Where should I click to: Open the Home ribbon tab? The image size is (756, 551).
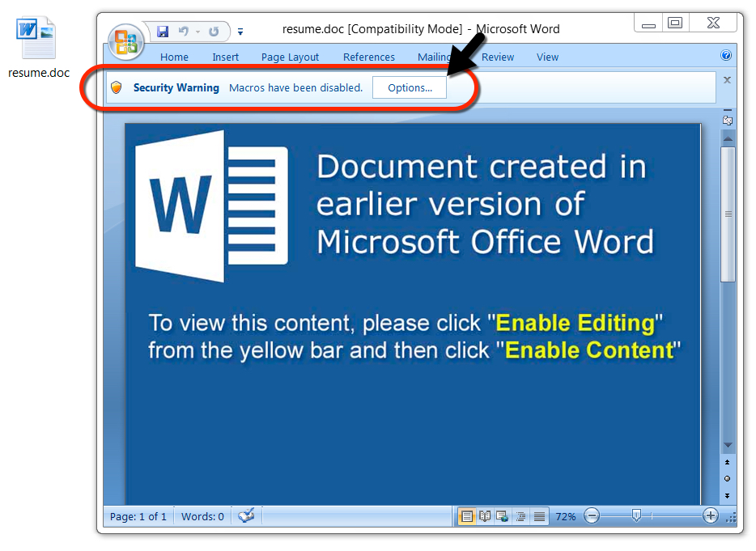point(174,57)
